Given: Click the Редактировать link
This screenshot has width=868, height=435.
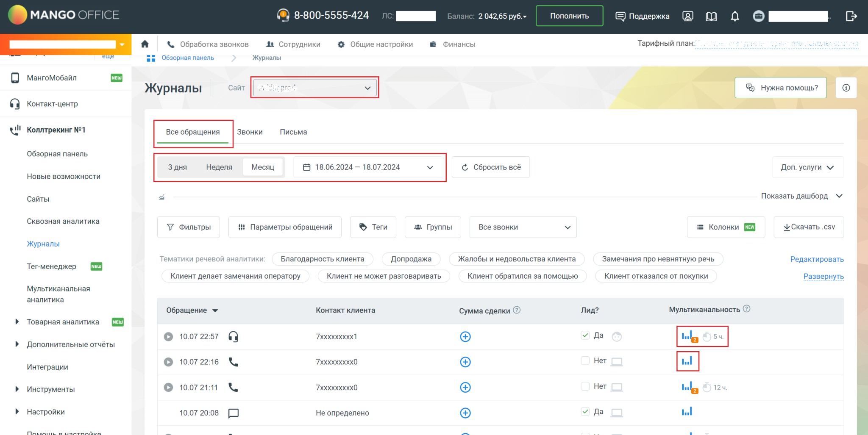Looking at the screenshot, I should click(x=817, y=259).
